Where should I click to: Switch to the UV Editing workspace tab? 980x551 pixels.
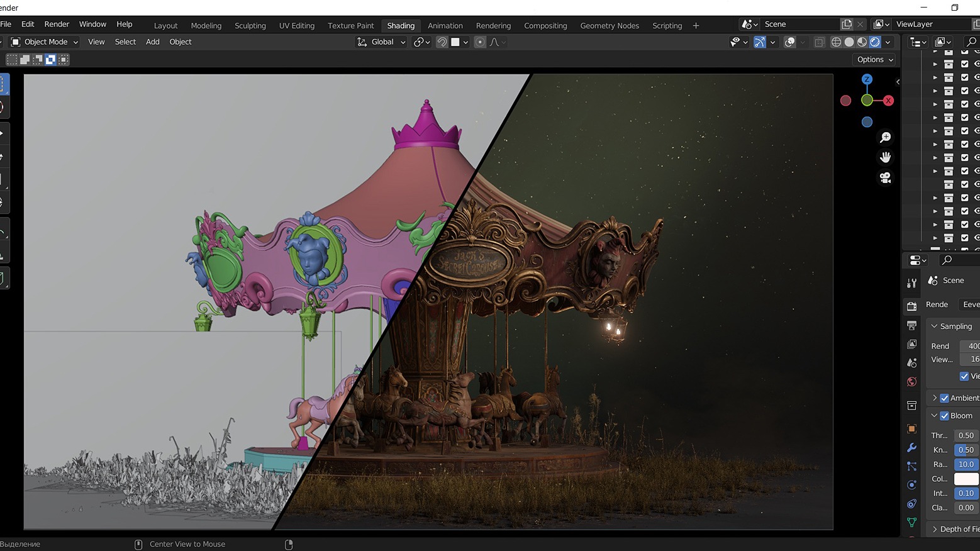coord(297,26)
